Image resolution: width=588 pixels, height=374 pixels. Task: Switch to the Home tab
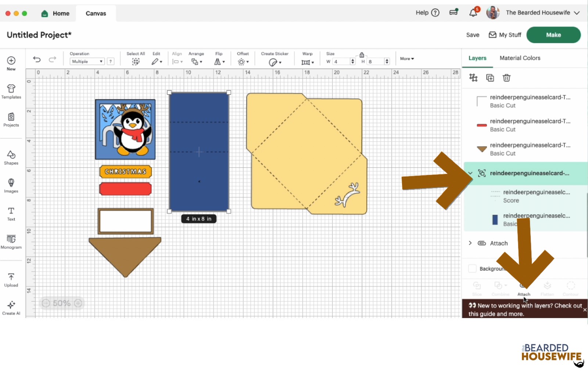pyautogui.click(x=55, y=14)
